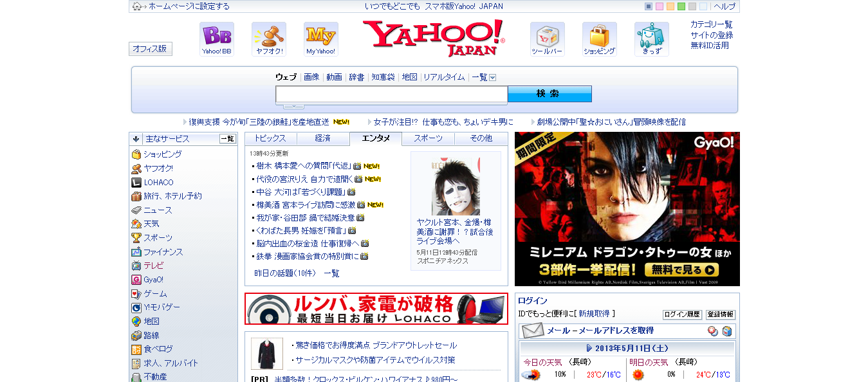Image resolution: width=868 pixels, height=382 pixels.
Task: Click the ニュース newspaper icon
Action: pyautogui.click(x=136, y=210)
